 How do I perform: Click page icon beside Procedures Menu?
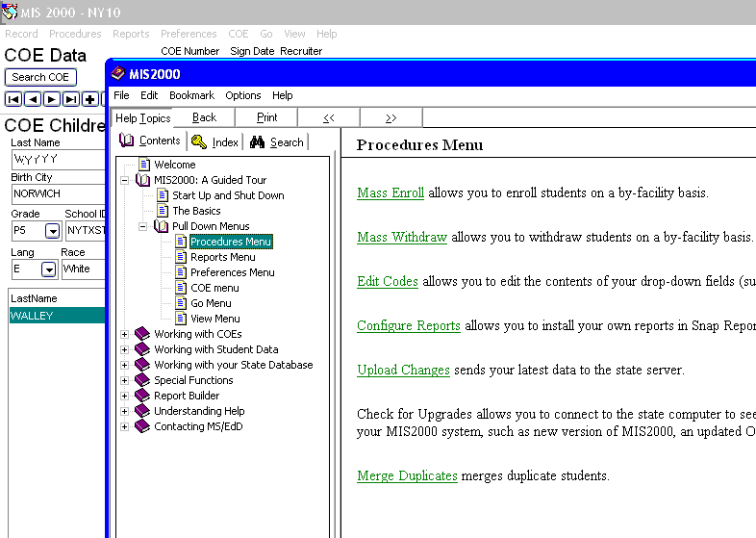click(181, 242)
